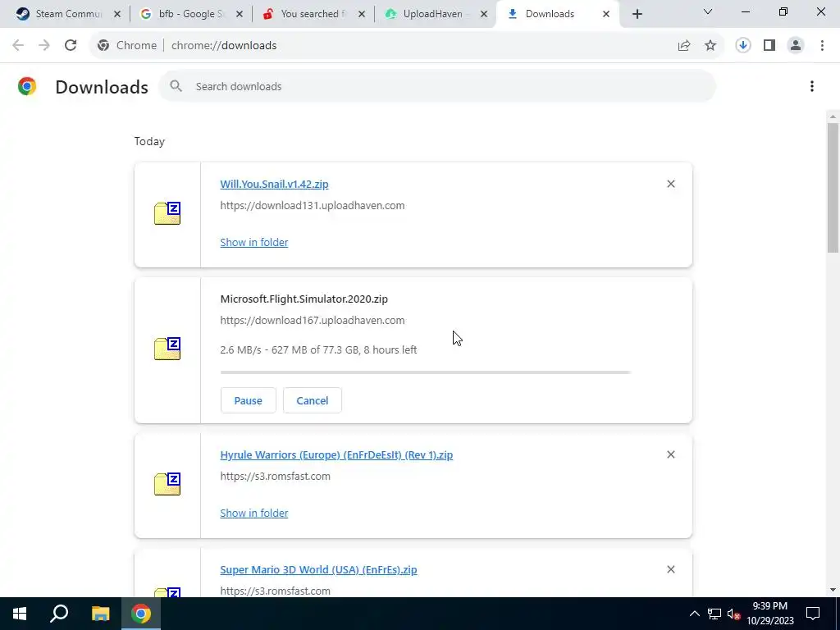Click the zip icon for Microsoft Flight Simulator
840x630 pixels.
tap(167, 349)
